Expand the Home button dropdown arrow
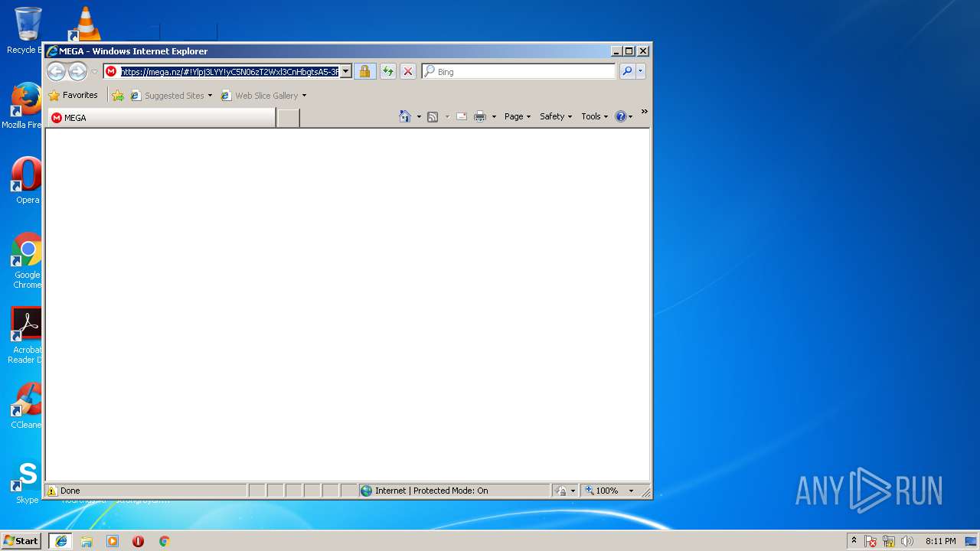The width and height of the screenshot is (980, 551). tap(419, 117)
